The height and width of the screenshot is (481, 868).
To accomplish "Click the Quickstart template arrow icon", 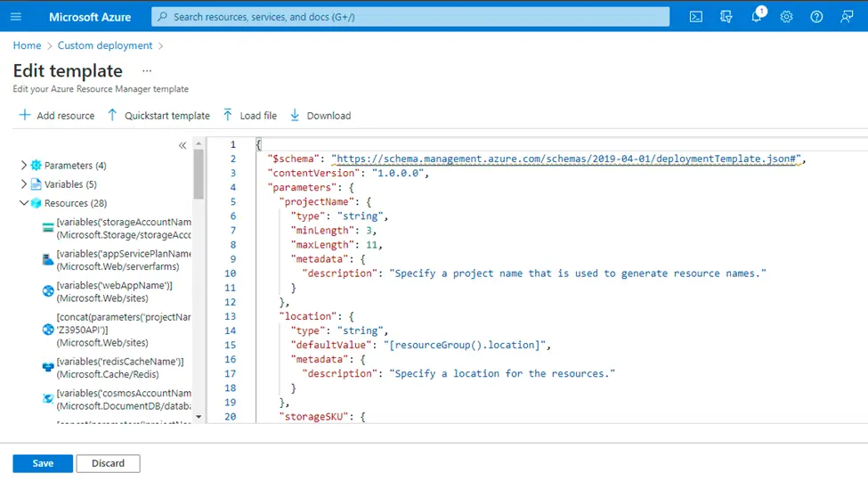I will (112, 115).
